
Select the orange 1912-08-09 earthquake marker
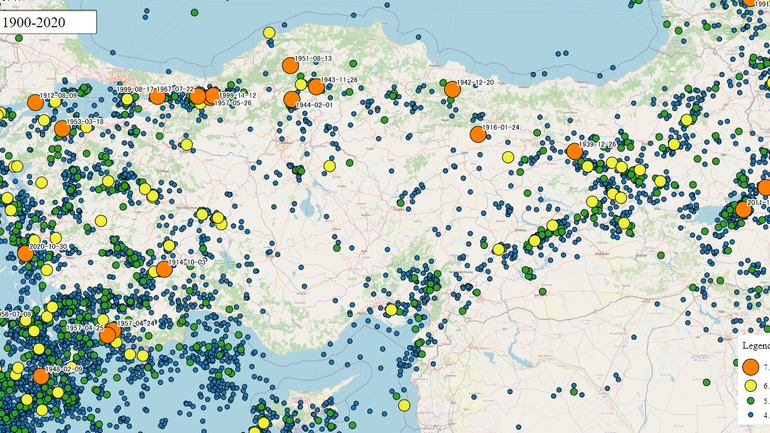click(35, 102)
